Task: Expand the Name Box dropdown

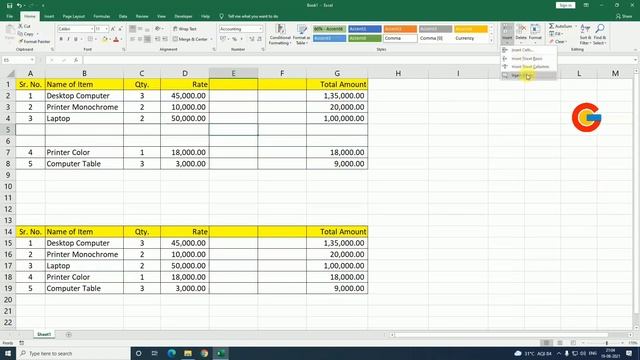Action: point(32,60)
